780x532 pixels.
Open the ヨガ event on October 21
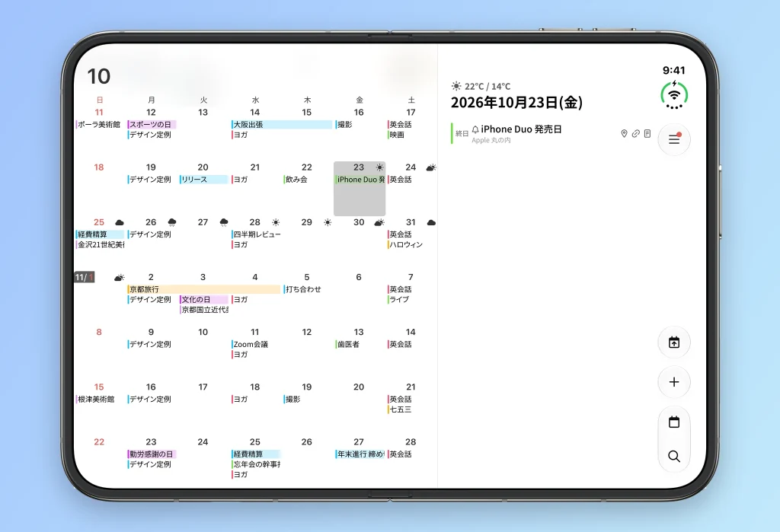240,180
